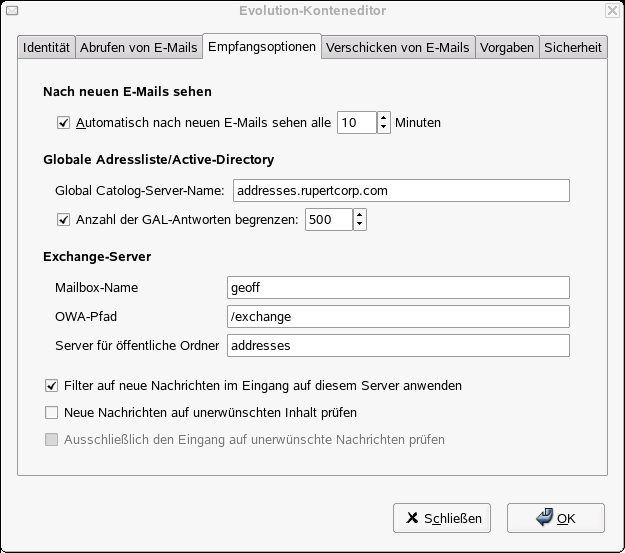Increase the Minuten interval with up arrow

tap(383, 118)
